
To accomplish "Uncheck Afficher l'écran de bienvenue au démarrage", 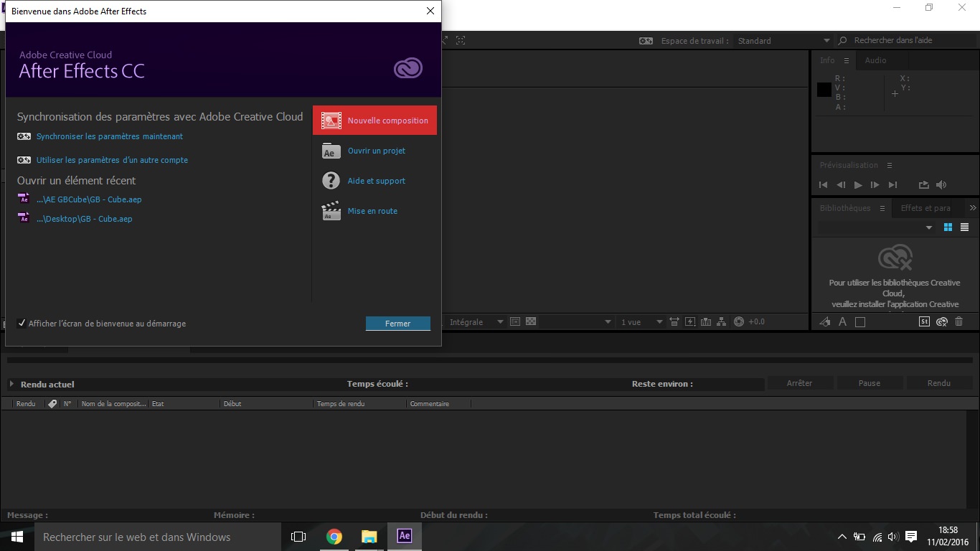I will point(22,324).
